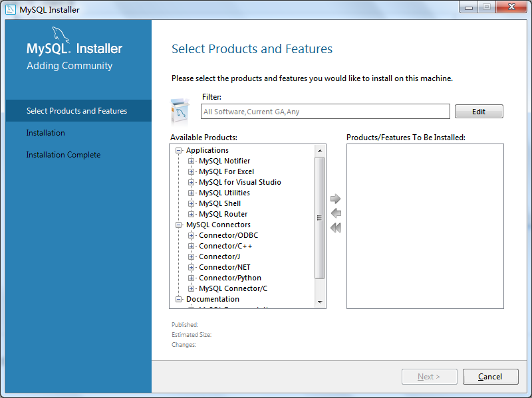Click the left arrow to remove a product
The width and height of the screenshot is (532, 398).
coord(335,213)
